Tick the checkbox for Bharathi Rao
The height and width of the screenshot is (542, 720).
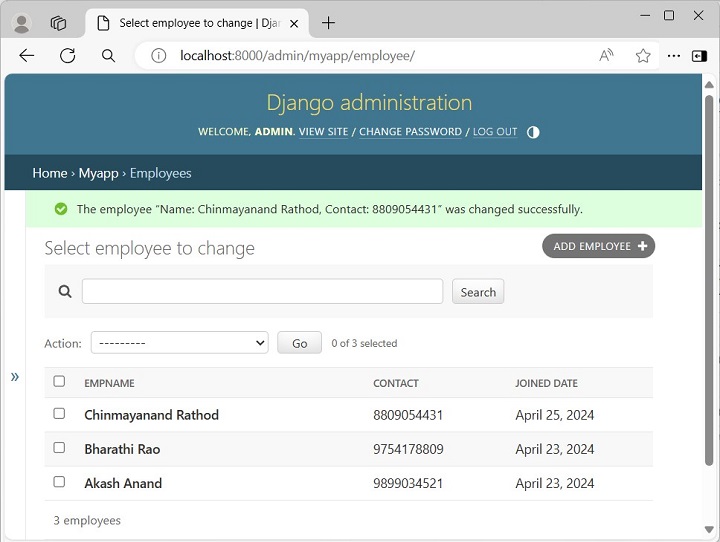(x=59, y=448)
